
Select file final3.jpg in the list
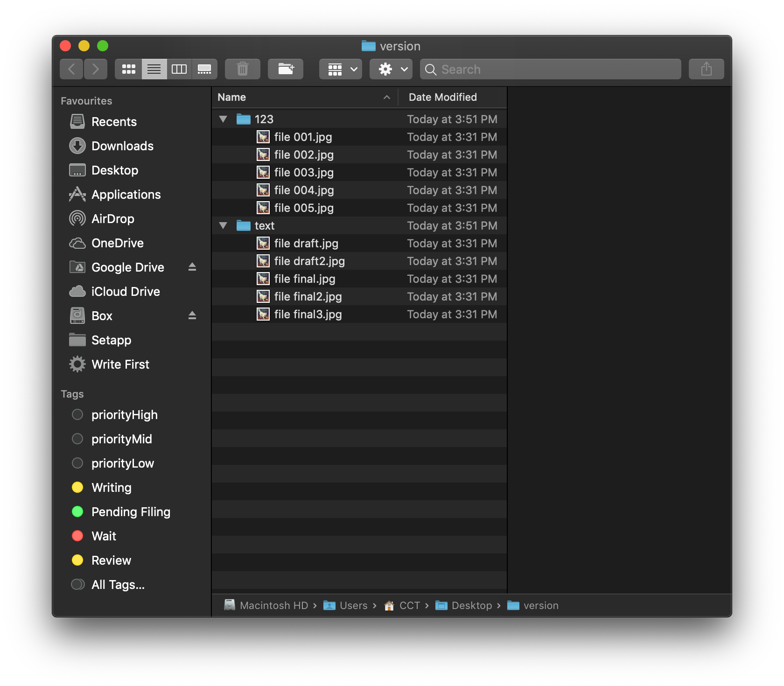pyautogui.click(x=308, y=314)
